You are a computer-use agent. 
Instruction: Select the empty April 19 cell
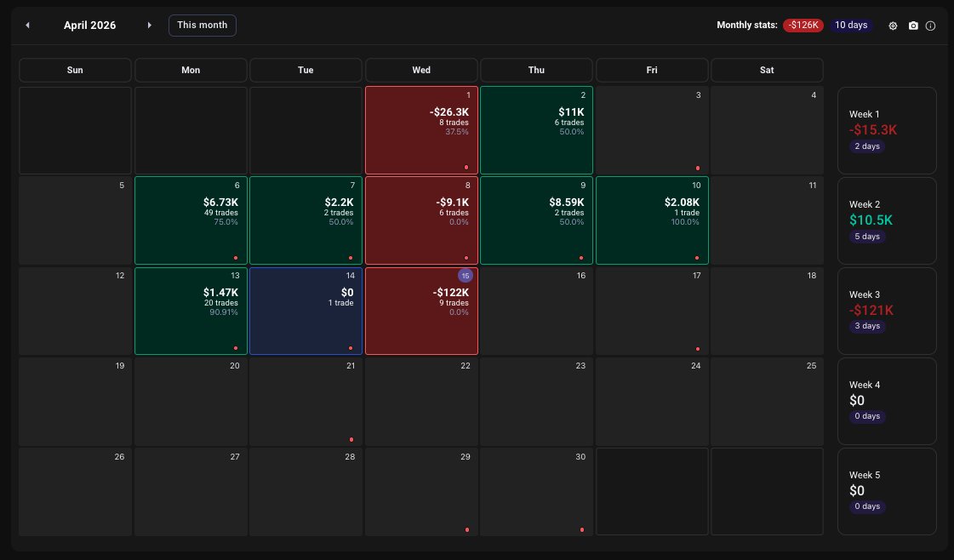(75, 401)
